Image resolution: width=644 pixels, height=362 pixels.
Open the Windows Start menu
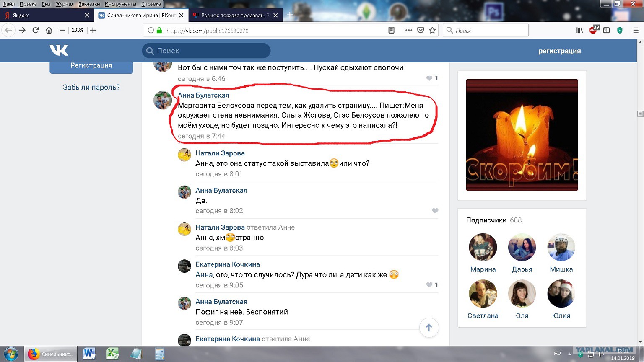point(10,354)
